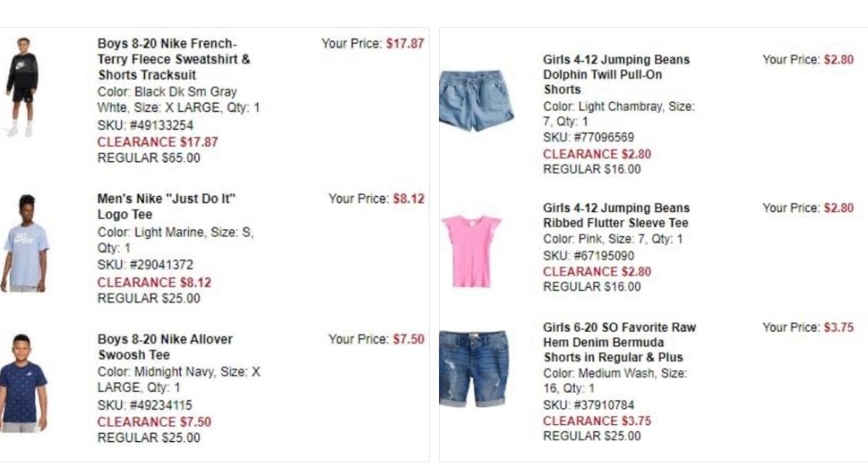Click SKU #77096569 on Dolphin shorts
Screen dimensions: 868x476
588,137
